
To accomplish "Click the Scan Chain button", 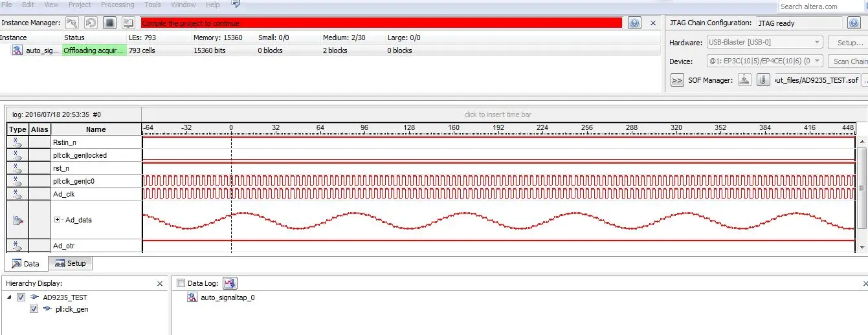I will pos(849,61).
